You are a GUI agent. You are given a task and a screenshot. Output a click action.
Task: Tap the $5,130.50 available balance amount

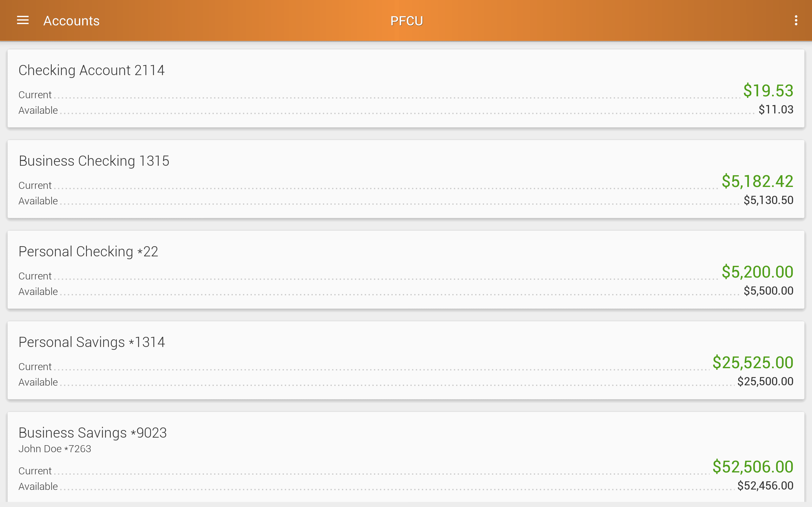768,200
